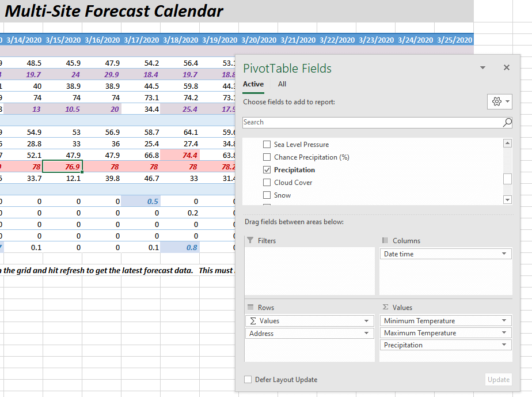The height and width of the screenshot is (397, 532).
Task: Uncheck the Precipitation field checkbox
Action: (x=267, y=170)
